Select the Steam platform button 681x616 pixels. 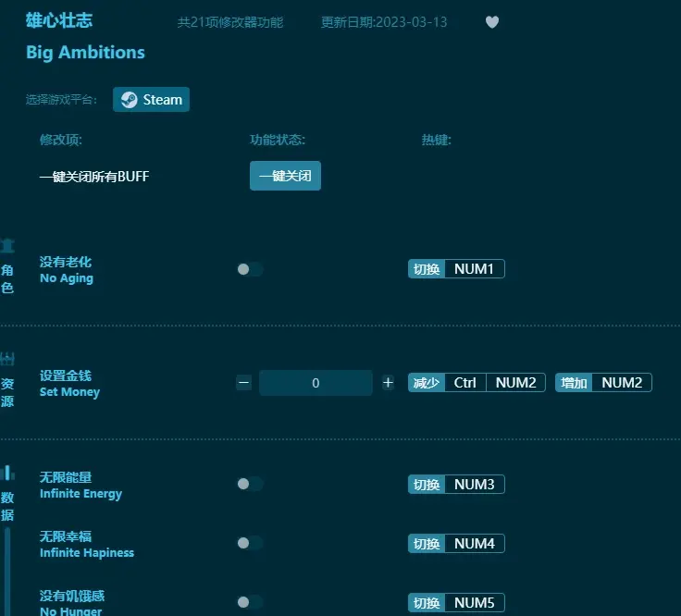click(151, 99)
